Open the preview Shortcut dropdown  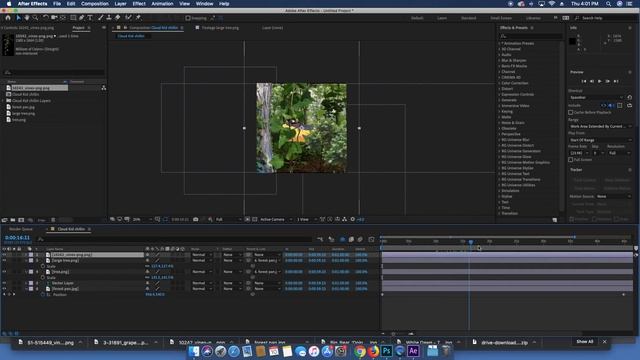click(596, 98)
